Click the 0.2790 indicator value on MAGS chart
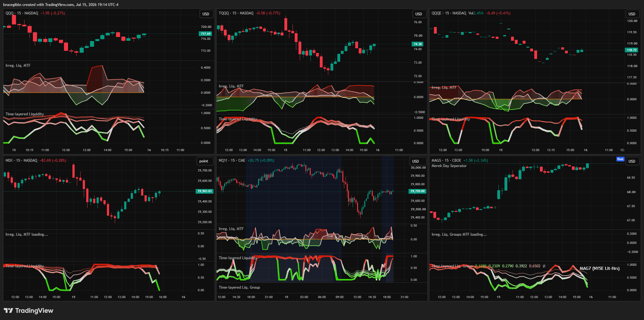 [x=508, y=266]
